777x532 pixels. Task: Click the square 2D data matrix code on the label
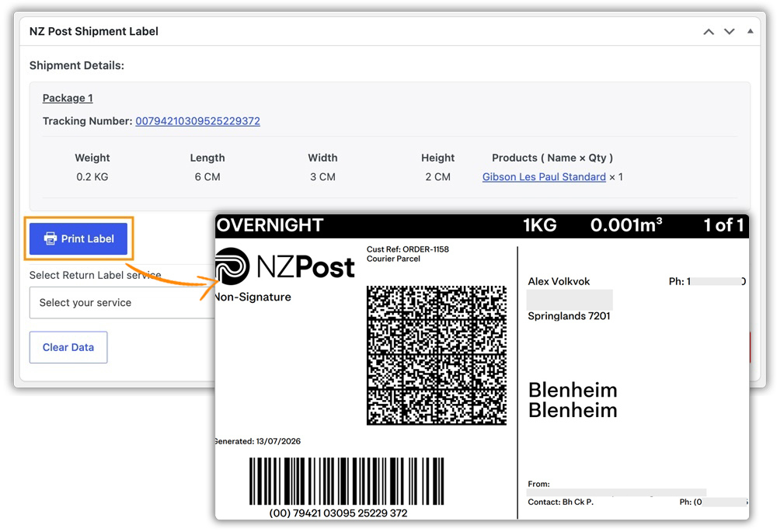[x=437, y=355]
